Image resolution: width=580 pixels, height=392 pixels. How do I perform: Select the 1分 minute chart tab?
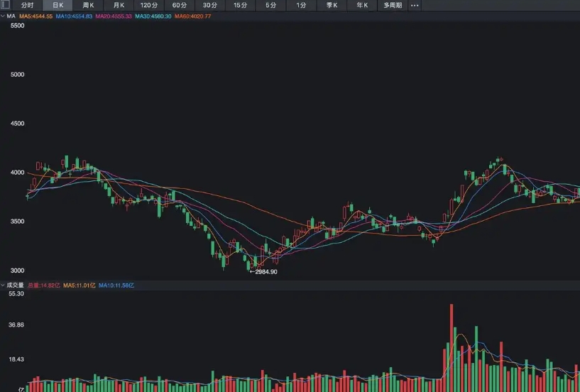tap(302, 5)
